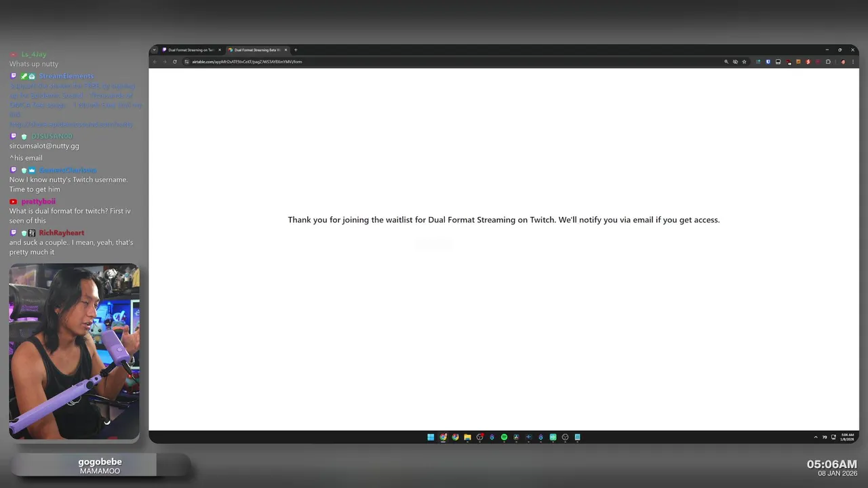Click RichRayheart username in chat
This screenshot has height=488, width=868.
point(62,232)
